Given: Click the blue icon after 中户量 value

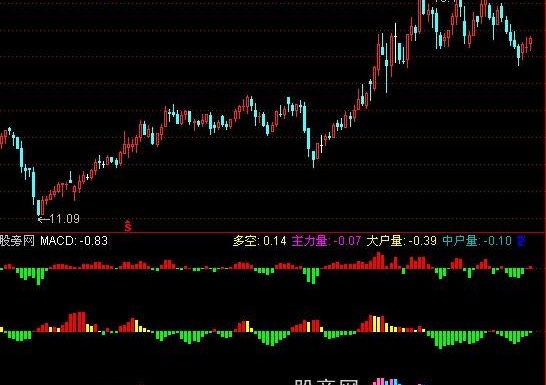Looking at the screenshot, I should [521, 241].
